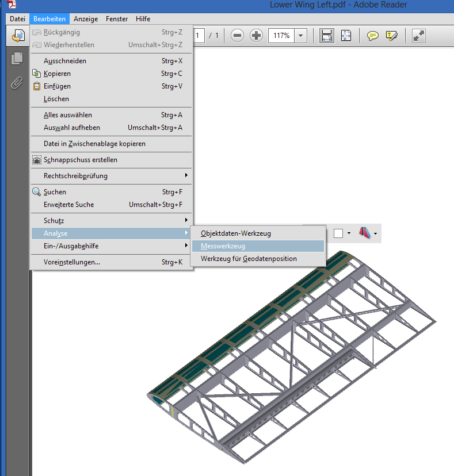454x476 pixels.
Task: Click the fit one full page icon
Action: pyautogui.click(x=346, y=36)
